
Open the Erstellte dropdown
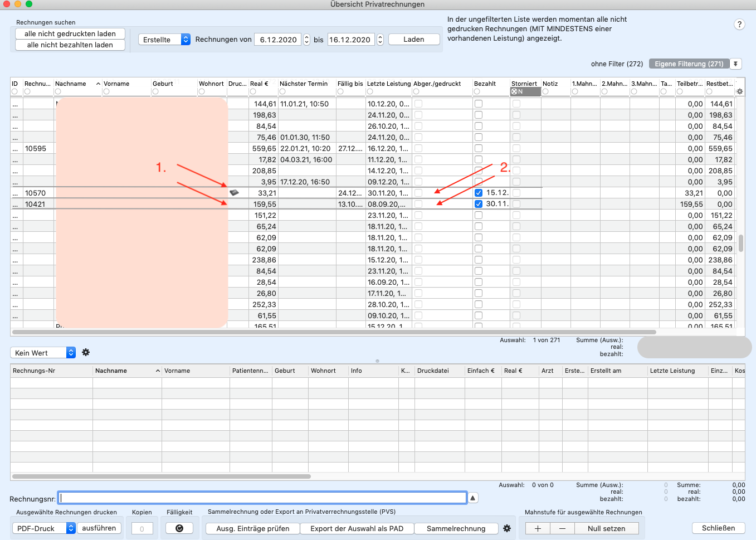pos(164,40)
